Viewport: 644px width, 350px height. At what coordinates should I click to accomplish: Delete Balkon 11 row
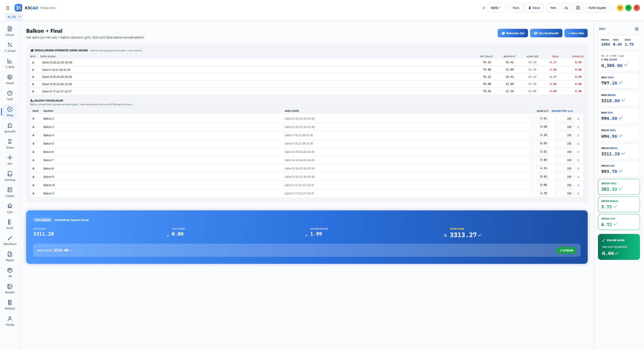click(x=578, y=194)
